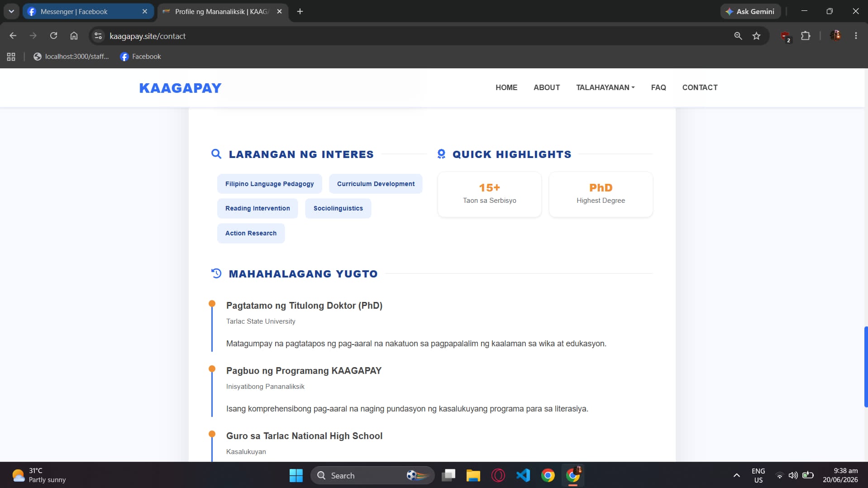This screenshot has width=868, height=488.
Task: Click the Pagbuo ng Programang KAAGAPAY timeline dot
Action: [x=212, y=369]
